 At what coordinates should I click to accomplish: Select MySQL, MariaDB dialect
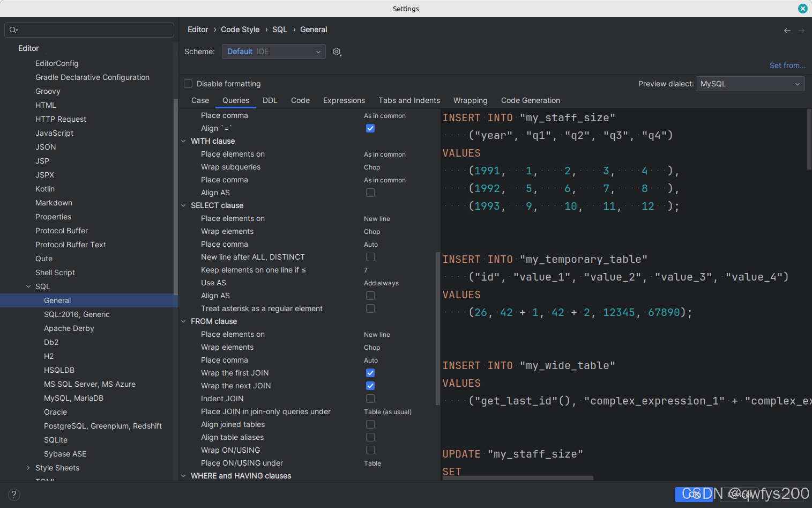pos(73,398)
